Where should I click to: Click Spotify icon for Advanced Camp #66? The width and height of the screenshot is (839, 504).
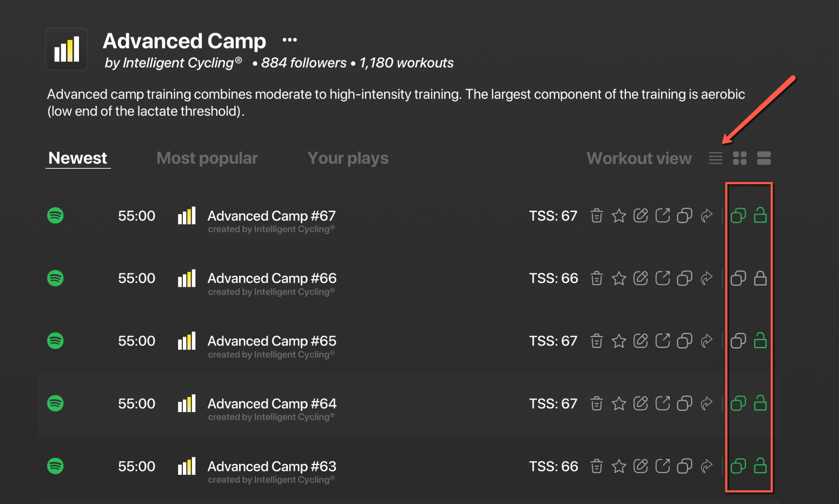pos(55,278)
